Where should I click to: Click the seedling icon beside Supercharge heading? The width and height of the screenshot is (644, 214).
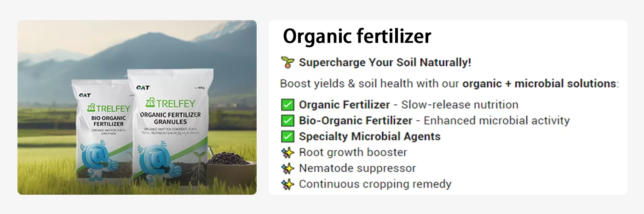(287, 62)
